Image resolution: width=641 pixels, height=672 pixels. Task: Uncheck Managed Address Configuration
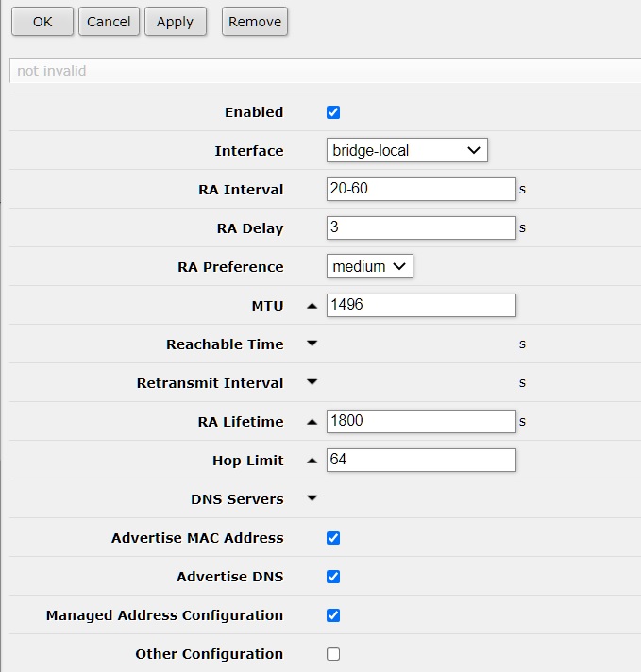coord(333,615)
